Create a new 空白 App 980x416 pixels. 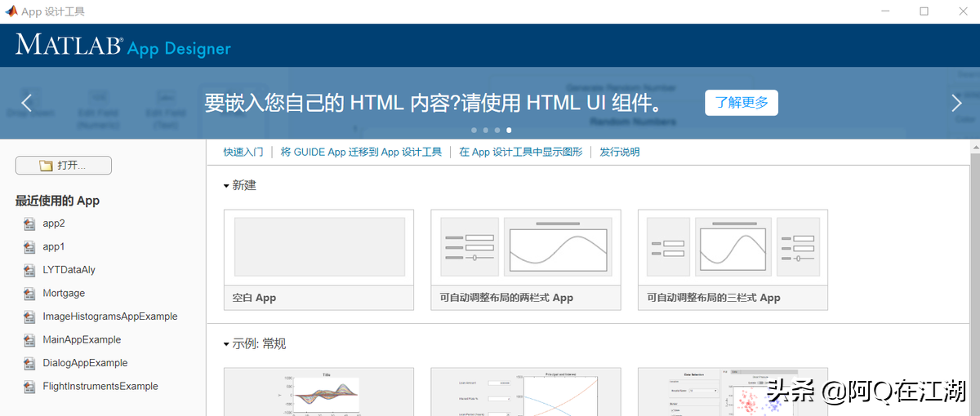[x=318, y=260]
